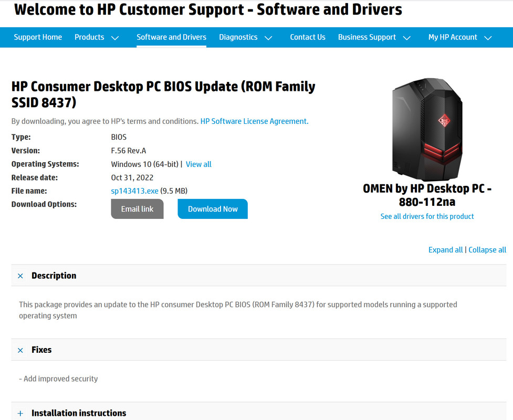Viewport: 513px width, 420px height.
Task: Expand the Products chevron arrow
Action: (x=115, y=38)
